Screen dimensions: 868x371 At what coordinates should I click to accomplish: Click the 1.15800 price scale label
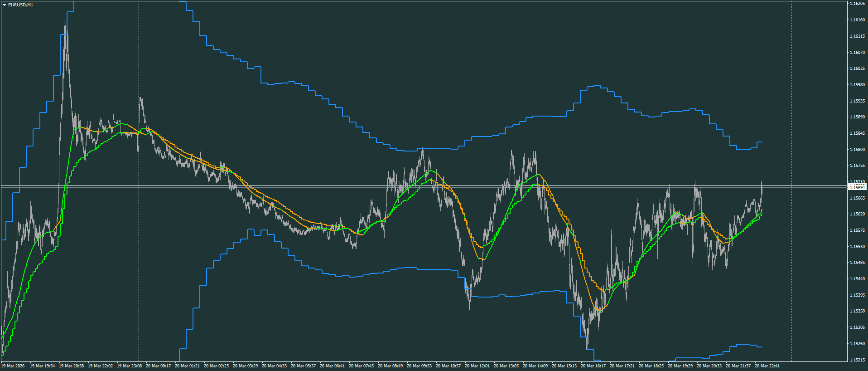click(x=857, y=149)
